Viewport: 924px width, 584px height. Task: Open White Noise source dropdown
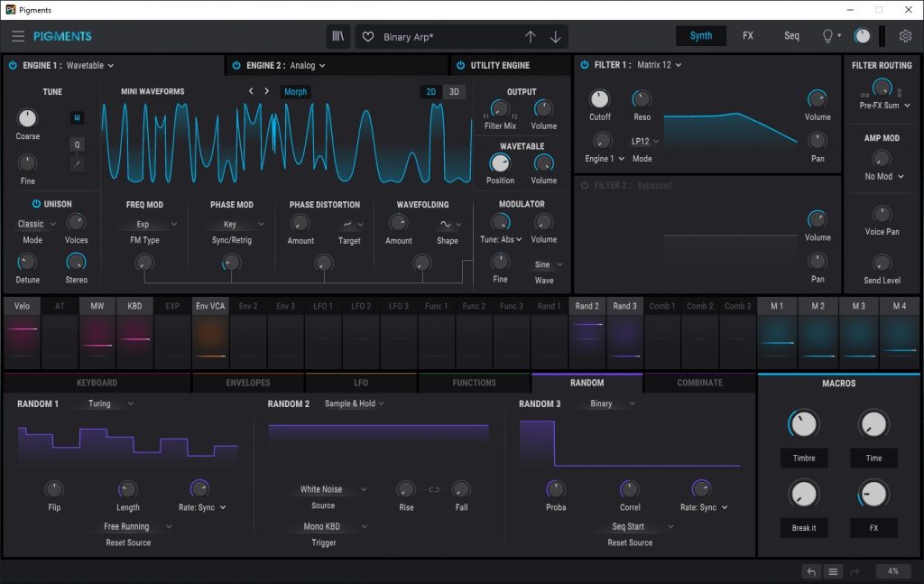pyautogui.click(x=333, y=489)
